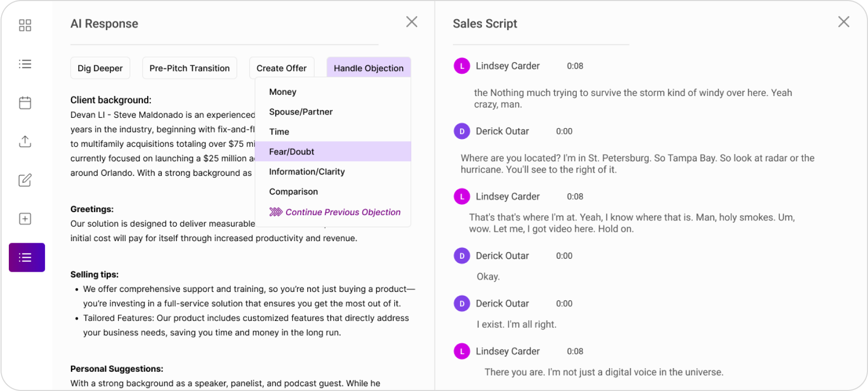This screenshot has width=868, height=391.
Task: Select the edit note icon in sidebar
Action: 25,180
